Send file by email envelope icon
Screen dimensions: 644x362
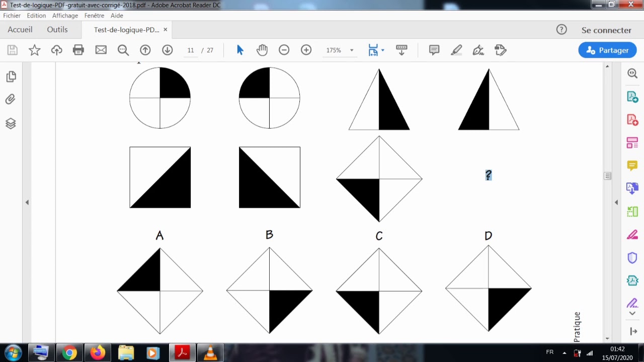(101, 50)
